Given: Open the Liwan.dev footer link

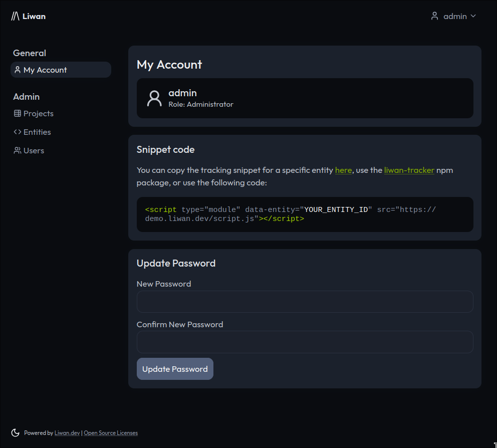Looking at the screenshot, I should tap(67, 433).
